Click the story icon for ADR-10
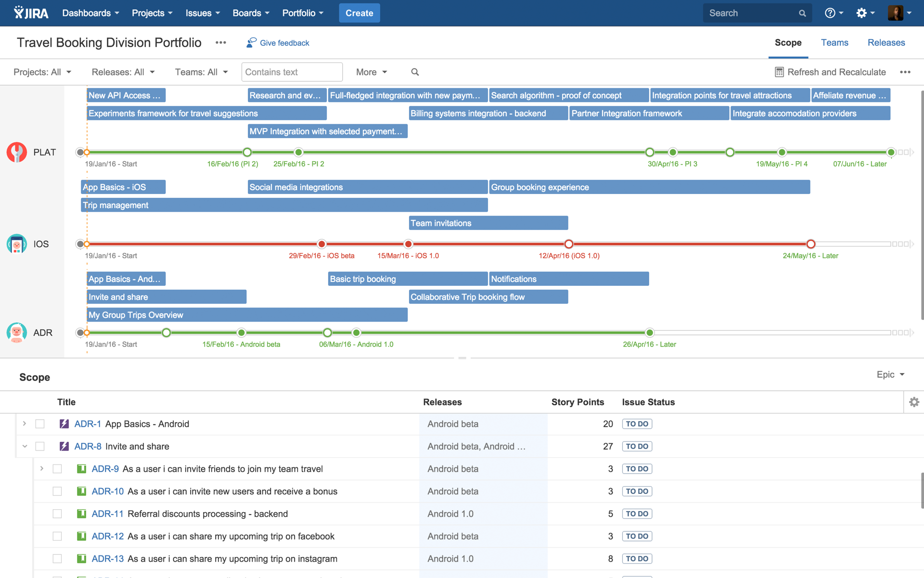Viewport: 924px width, 578px height. coord(81,491)
